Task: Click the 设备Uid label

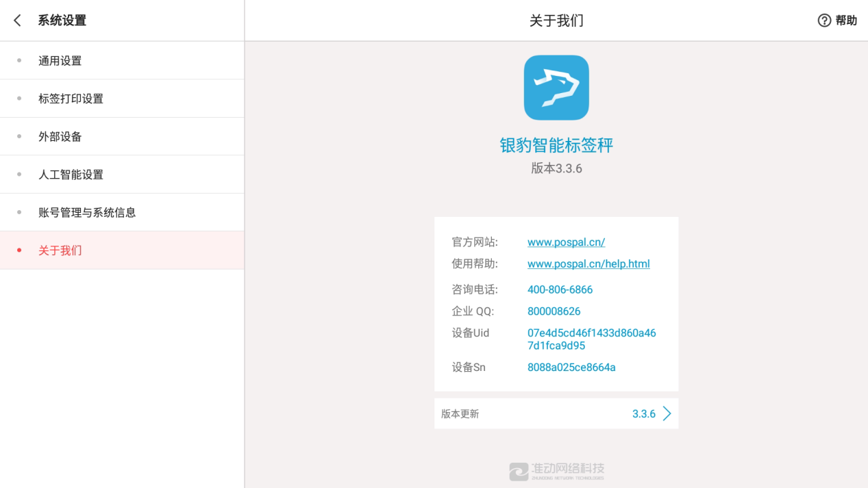Action: point(471,333)
